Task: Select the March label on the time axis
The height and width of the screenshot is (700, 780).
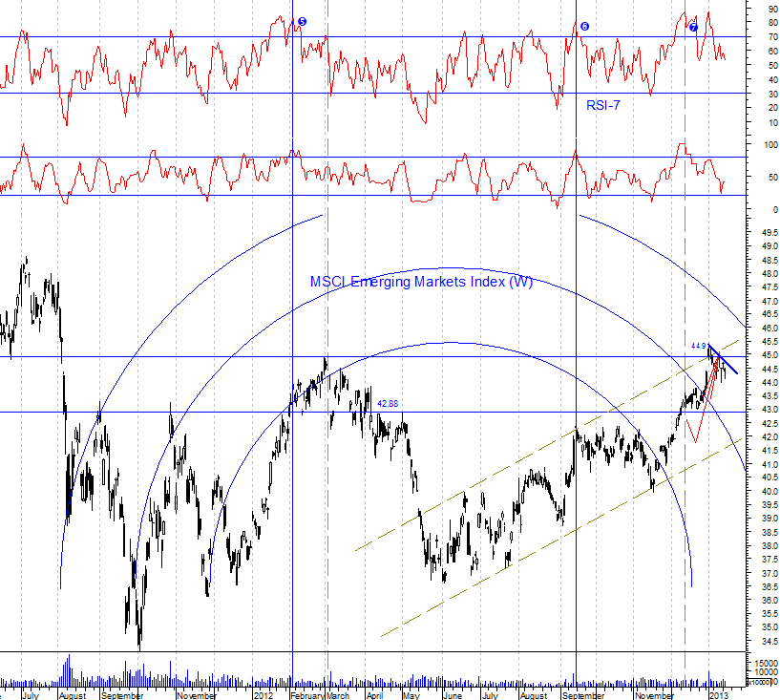Action: tap(338, 695)
